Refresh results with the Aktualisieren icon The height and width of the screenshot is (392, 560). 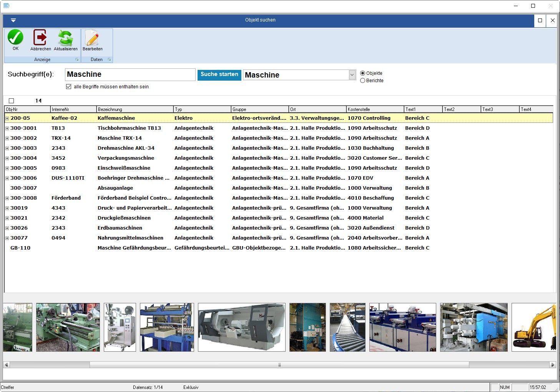[x=65, y=38]
